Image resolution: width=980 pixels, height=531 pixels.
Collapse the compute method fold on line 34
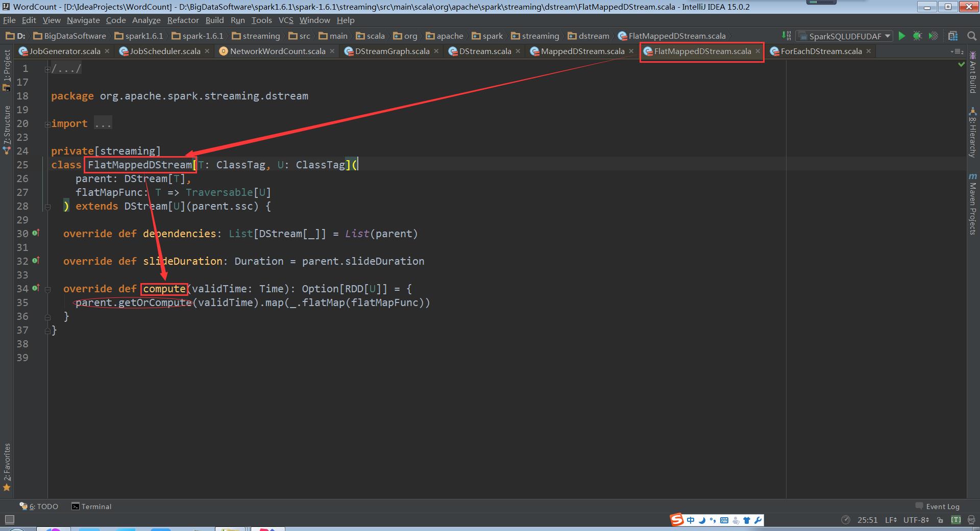47,289
